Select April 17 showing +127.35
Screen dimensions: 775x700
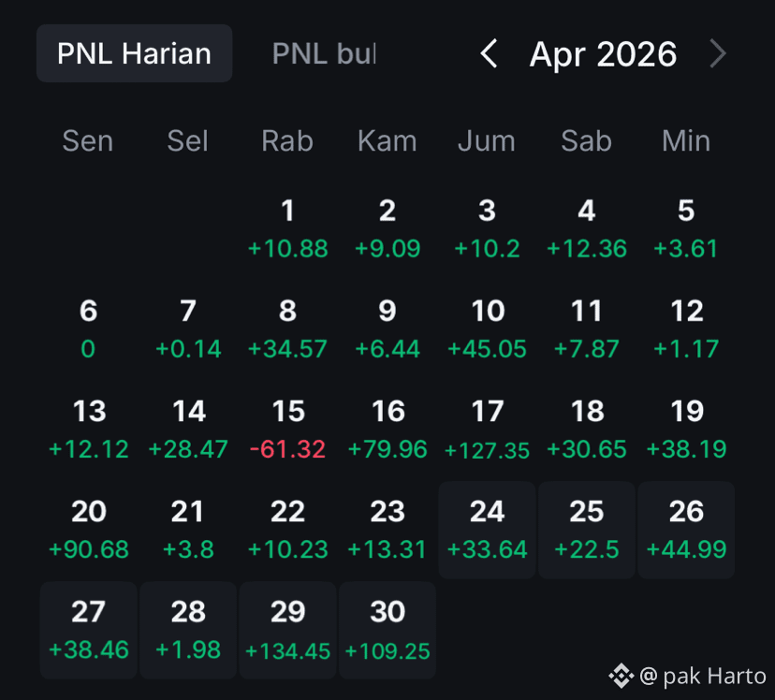click(x=487, y=430)
